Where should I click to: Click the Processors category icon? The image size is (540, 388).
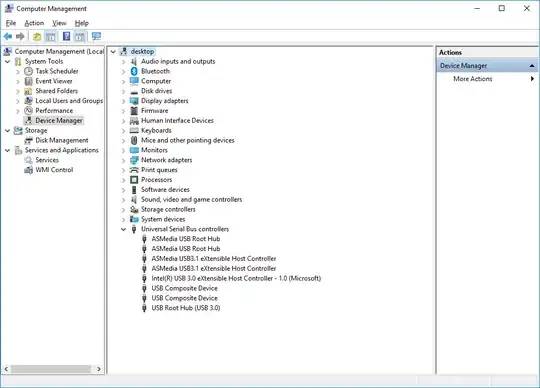click(x=134, y=180)
